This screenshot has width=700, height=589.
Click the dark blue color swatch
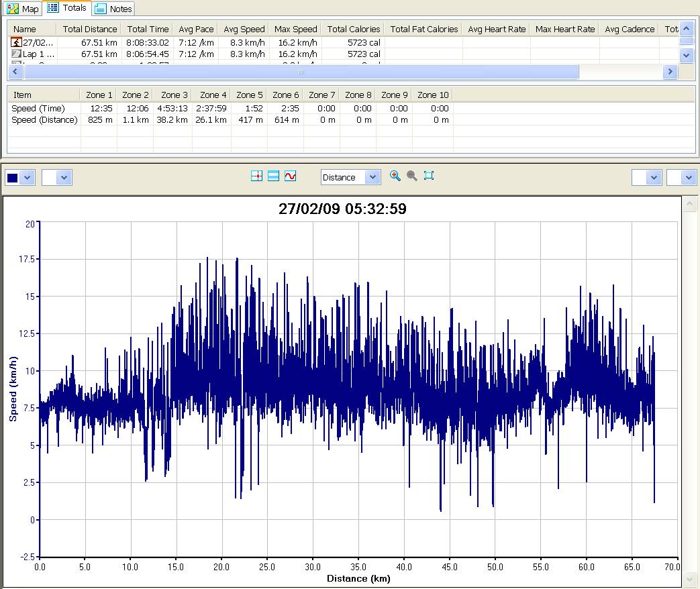click(x=13, y=177)
